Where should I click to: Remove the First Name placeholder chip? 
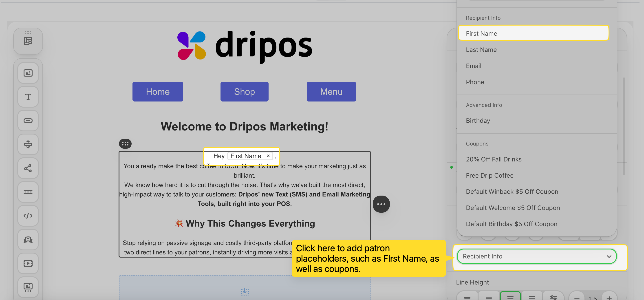click(268, 156)
